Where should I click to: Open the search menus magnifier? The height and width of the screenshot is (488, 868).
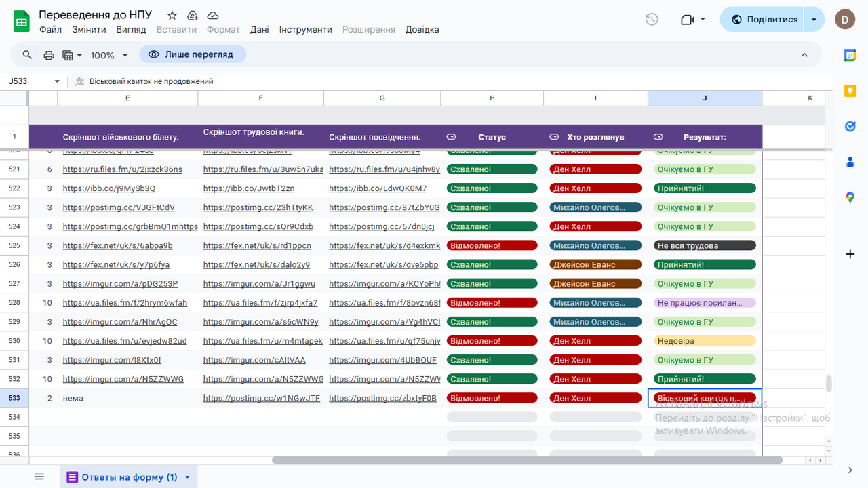pos(27,55)
